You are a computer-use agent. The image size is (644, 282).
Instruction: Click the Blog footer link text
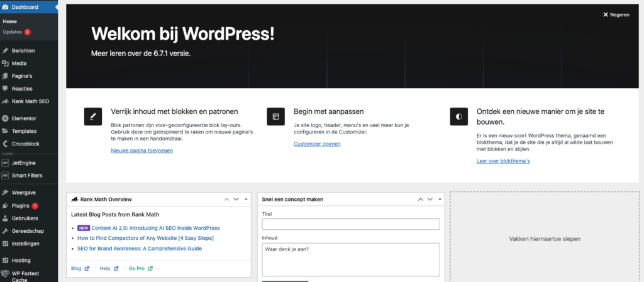pyautogui.click(x=76, y=268)
